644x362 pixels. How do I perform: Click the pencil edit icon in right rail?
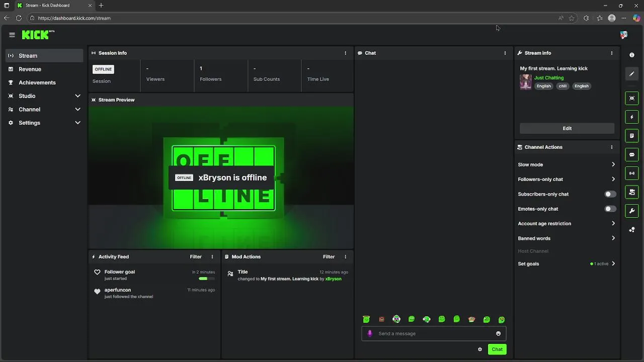(x=632, y=74)
